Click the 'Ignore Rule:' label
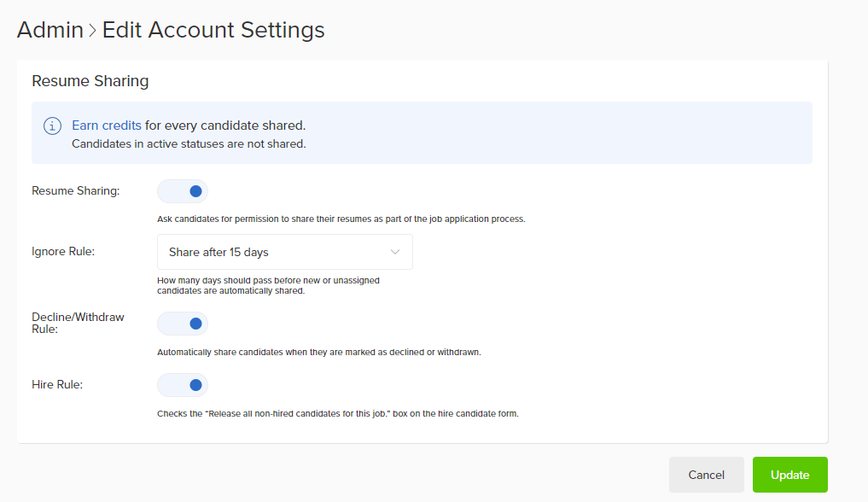The width and height of the screenshot is (868, 502). tap(63, 251)
